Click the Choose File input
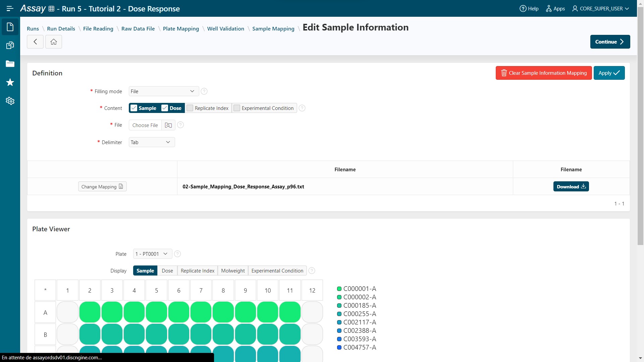The height and width of the screenshot is (362, 644). coord(145,125)
